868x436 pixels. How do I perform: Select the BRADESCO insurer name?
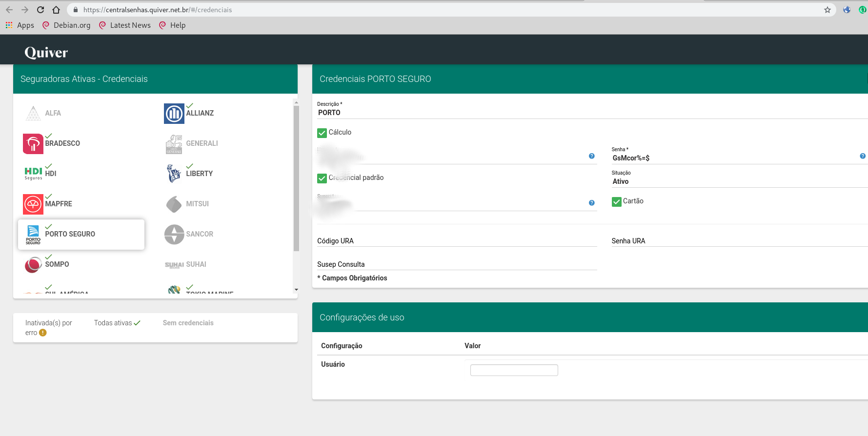[62, 143]
